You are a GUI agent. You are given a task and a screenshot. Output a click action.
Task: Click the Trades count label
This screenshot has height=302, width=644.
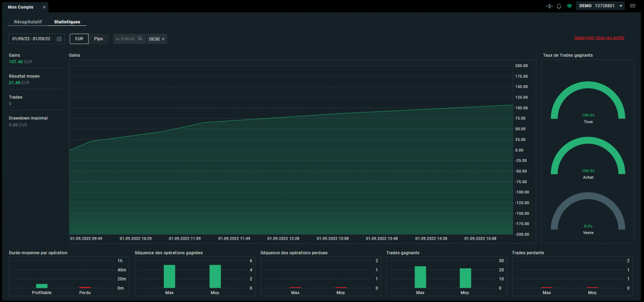(16, 97)
